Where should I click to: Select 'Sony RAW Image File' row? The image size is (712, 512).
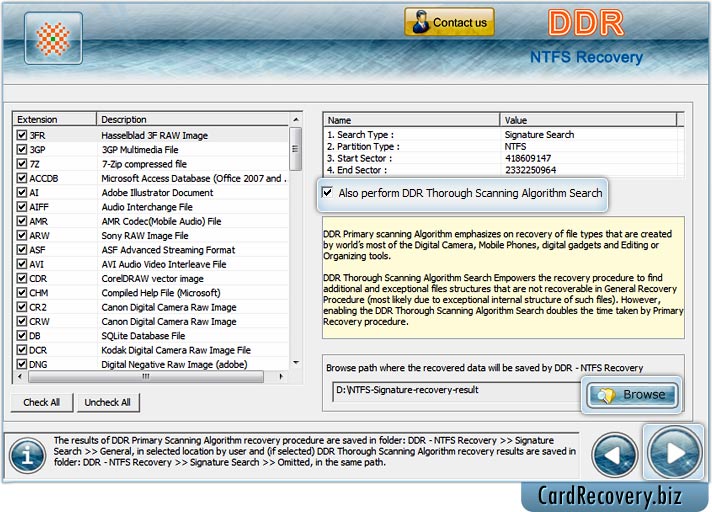[x=151, y=235]
